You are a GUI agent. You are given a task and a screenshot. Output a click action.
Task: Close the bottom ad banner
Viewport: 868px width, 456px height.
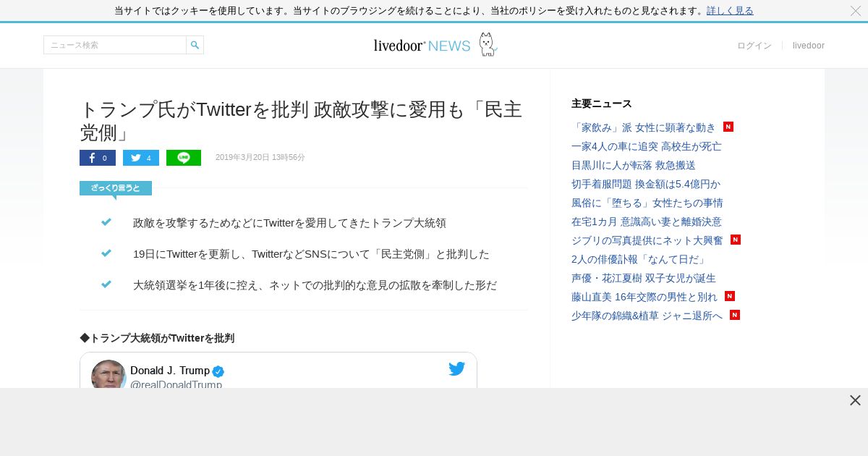coord(855,400)
